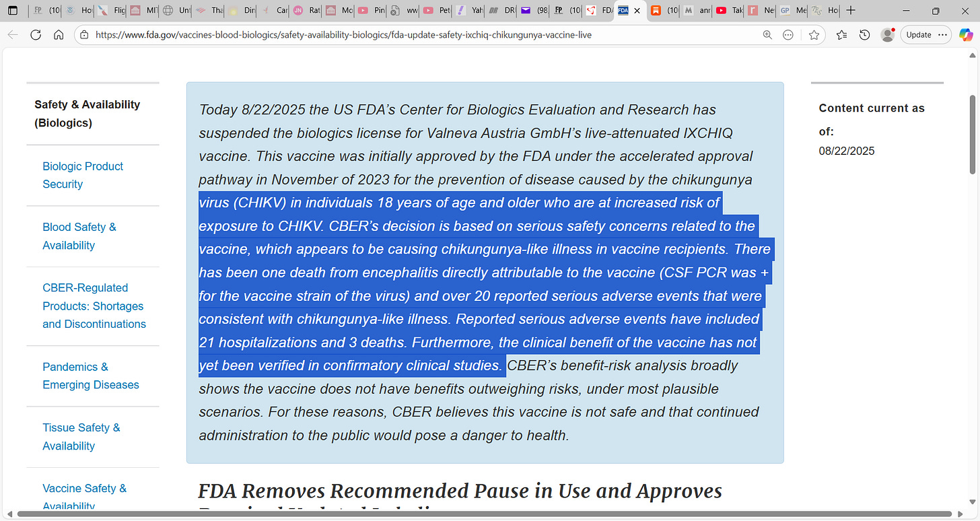Switch to the 'Pet' YouTube tab
The image size is (980, 521).
pos(436,11)
